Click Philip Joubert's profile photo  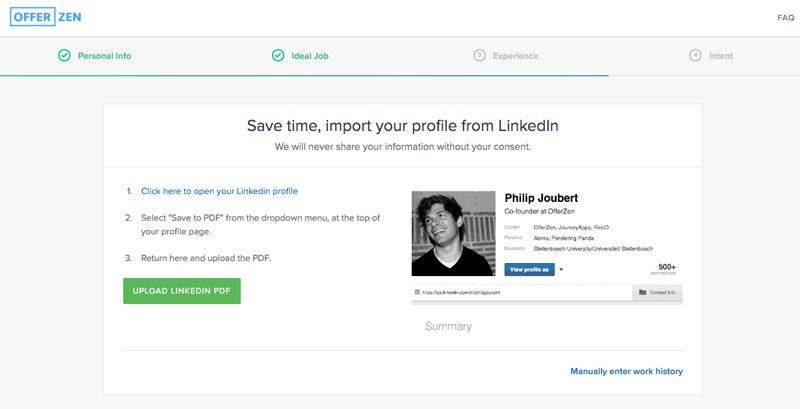453,233
